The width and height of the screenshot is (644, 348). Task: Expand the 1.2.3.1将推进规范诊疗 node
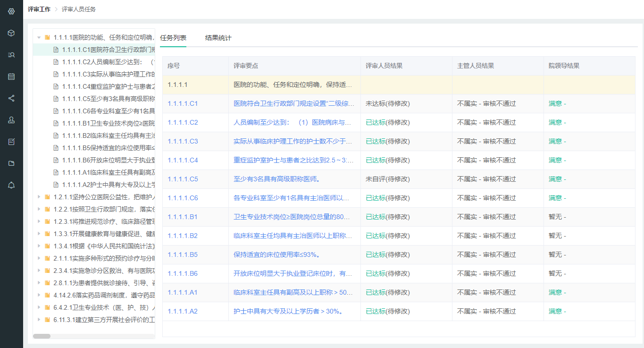39,221
